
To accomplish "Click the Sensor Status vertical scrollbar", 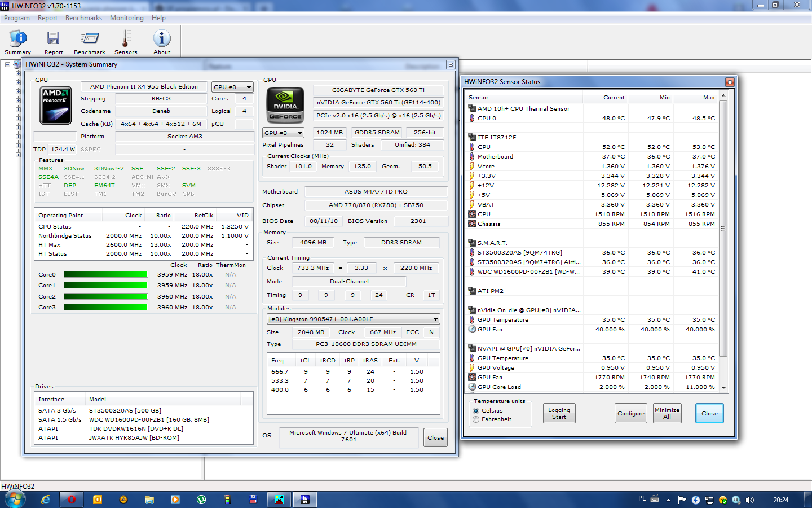I will point(723,229).
